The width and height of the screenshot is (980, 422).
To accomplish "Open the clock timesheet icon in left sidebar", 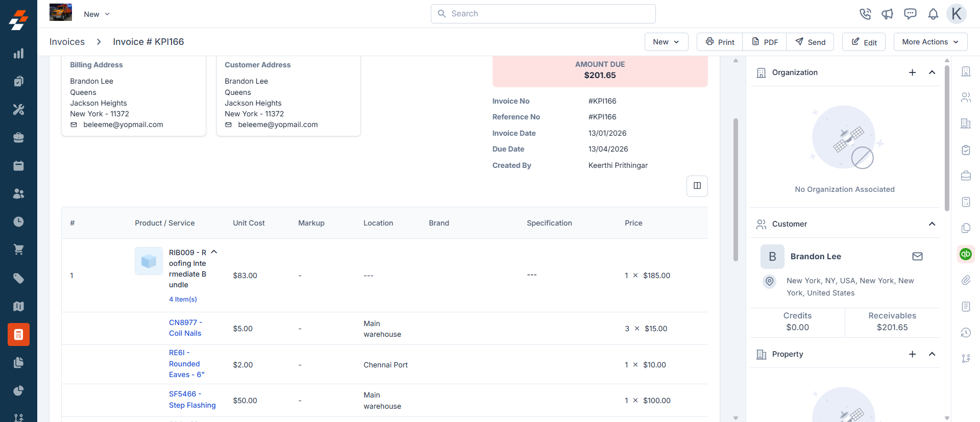I will 18,222.
